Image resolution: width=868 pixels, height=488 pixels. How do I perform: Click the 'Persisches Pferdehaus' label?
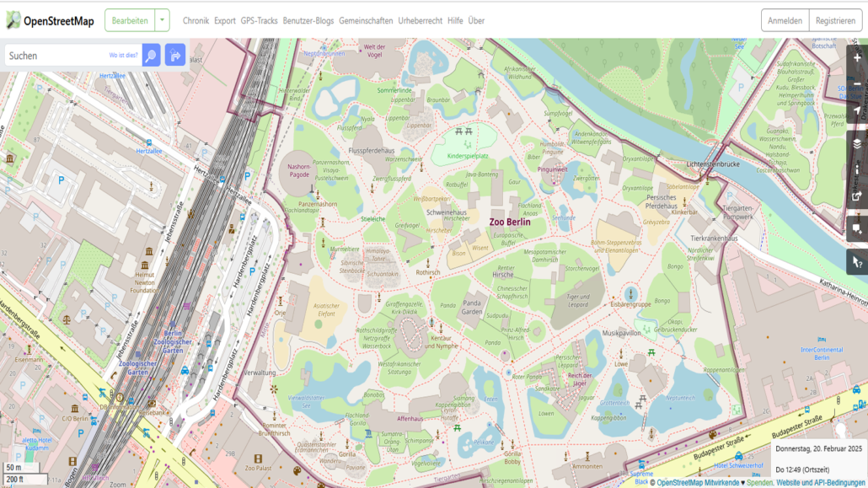(x=661, y=201)
